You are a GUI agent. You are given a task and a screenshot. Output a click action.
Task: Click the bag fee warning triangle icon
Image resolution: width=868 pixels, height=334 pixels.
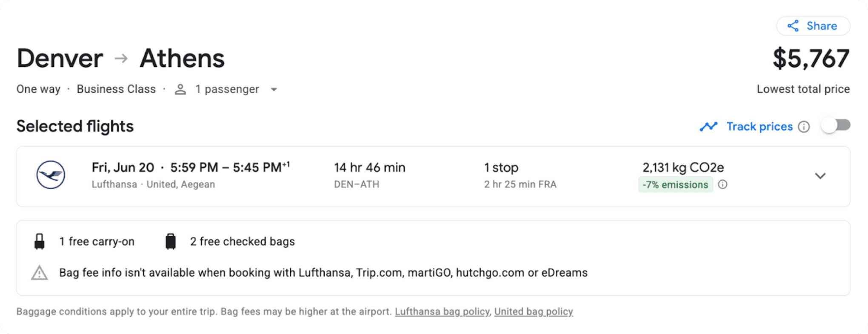pyautogui.click(x=39, y=273)
